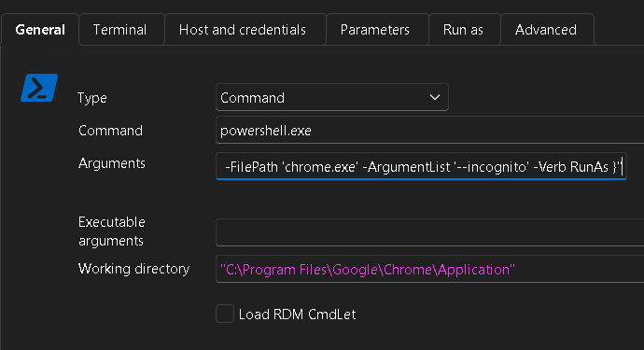644x350 pixels.
Task: Click the Type field label
Action: [92, 98]
